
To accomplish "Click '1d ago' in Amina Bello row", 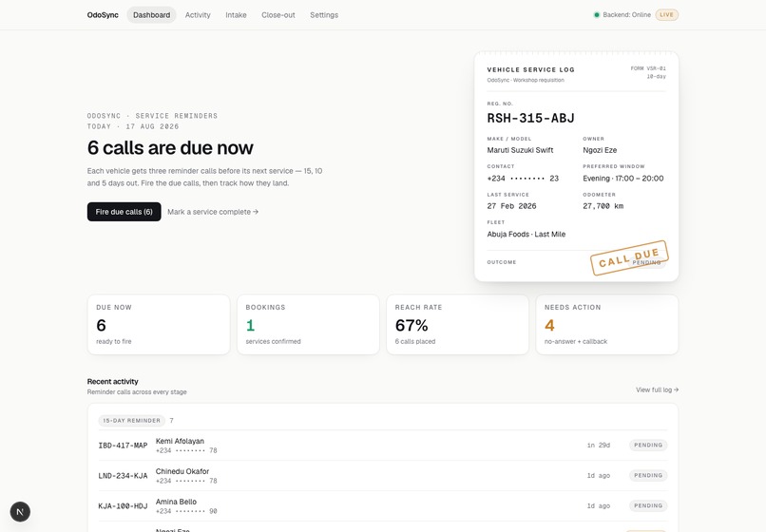I will 599,505.
